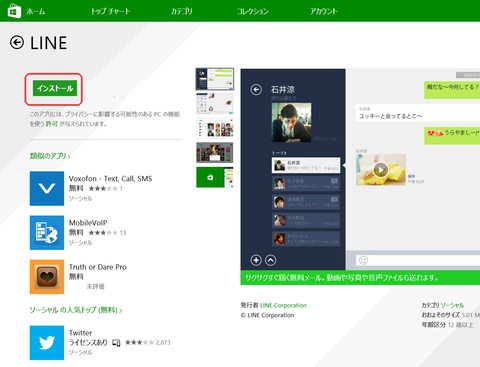Viewport: 480px width, 367px height.
Task: Open the 許可 permissions link
Action: pos(51,124)
